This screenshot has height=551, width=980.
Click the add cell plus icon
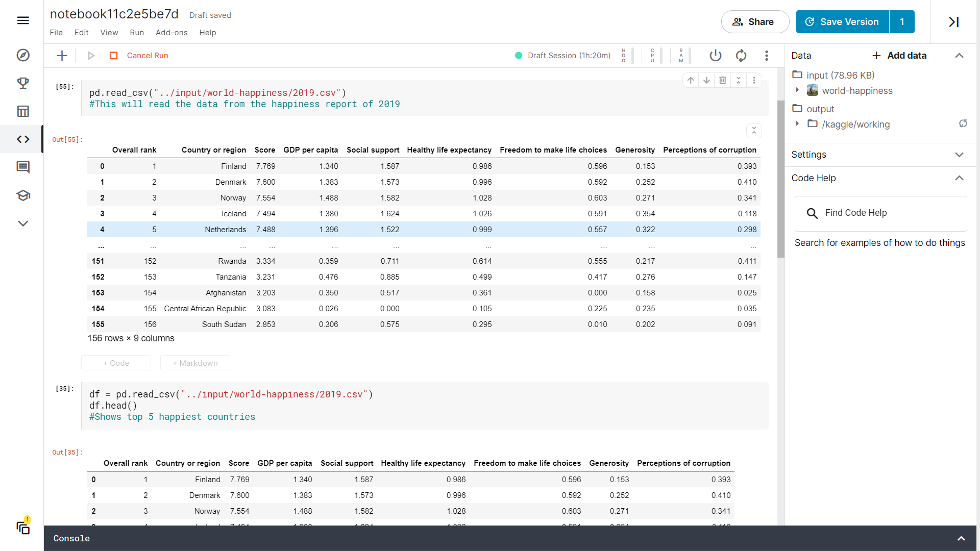pyautogui.click(x=62, y=56)
